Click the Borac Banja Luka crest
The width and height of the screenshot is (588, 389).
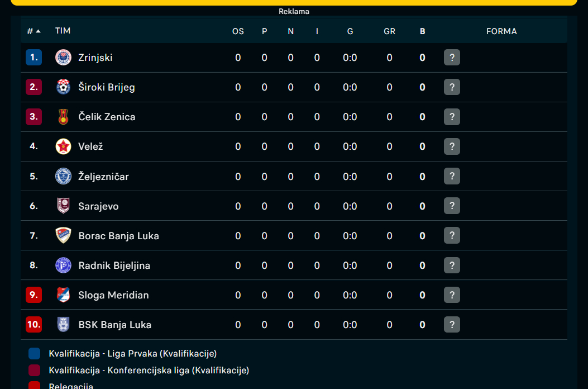63,235
